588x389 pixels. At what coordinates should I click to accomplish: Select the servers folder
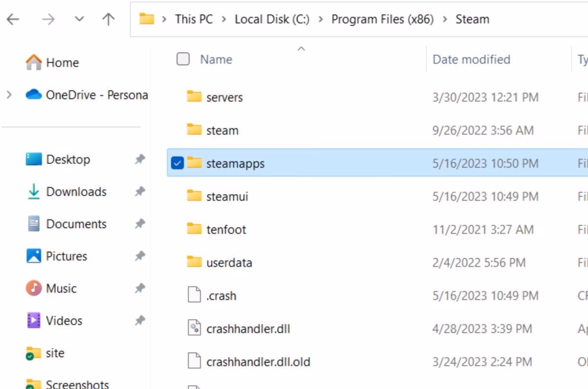(224, 97)
